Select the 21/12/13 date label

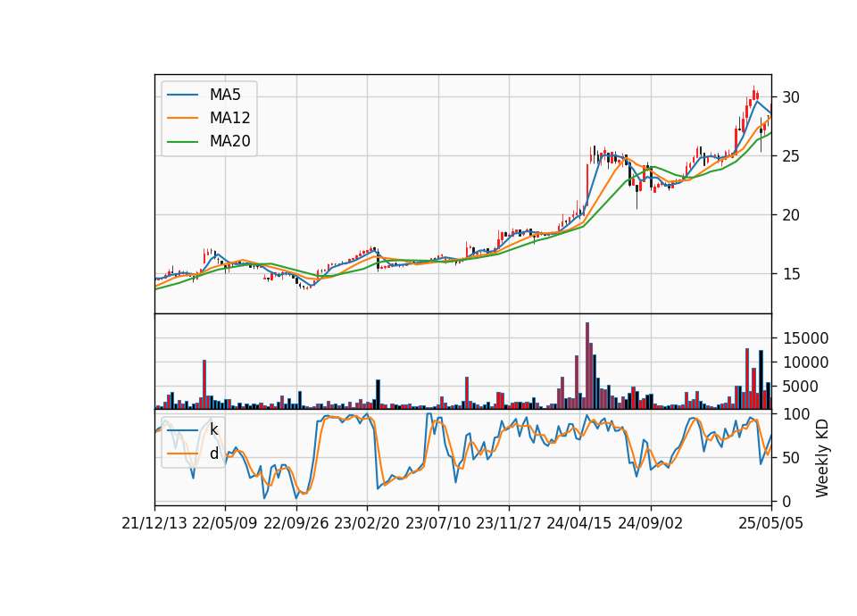click(x=154, y=523)
